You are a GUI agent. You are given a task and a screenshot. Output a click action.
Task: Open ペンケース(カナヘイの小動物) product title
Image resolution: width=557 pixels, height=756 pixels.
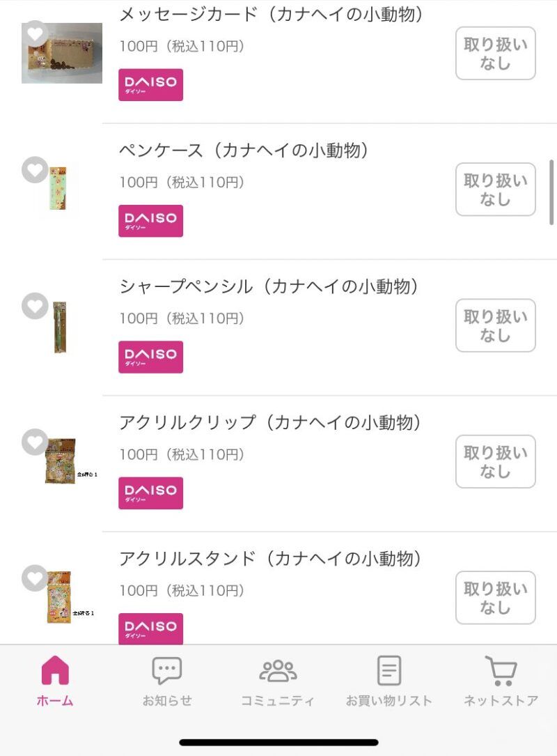244,151
